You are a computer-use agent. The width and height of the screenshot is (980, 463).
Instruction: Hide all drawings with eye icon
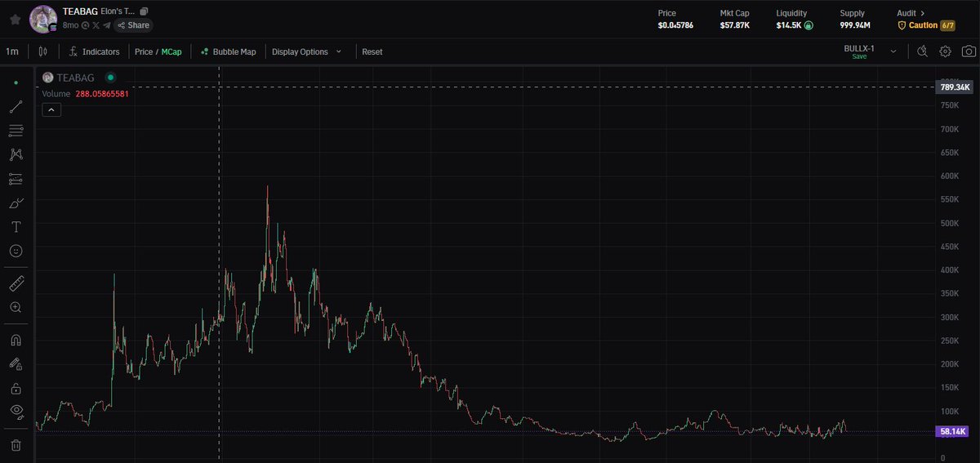[x=16, y=412]
